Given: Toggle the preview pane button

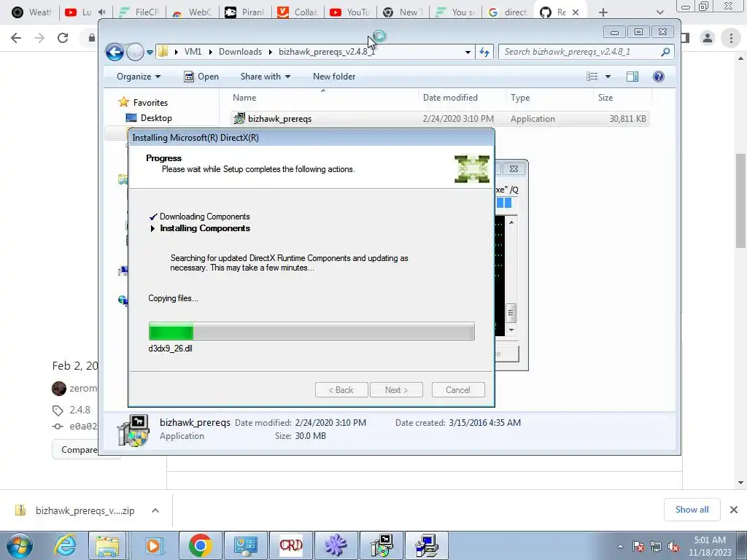Looking at the screenshot, I should (x=632, y=77).
